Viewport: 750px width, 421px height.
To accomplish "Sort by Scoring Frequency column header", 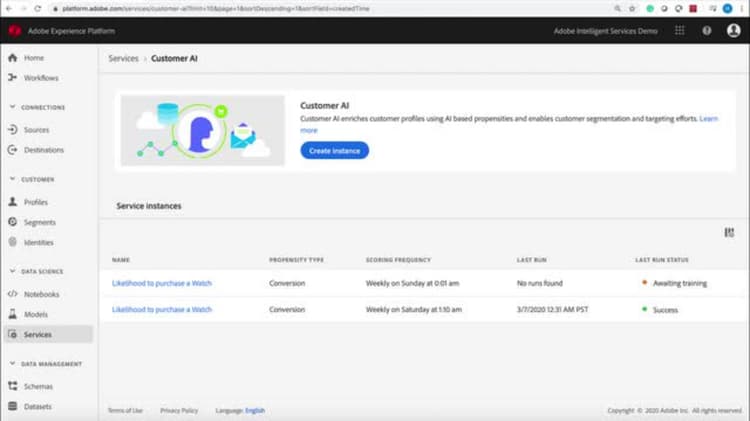I will (x=398, y=260).
